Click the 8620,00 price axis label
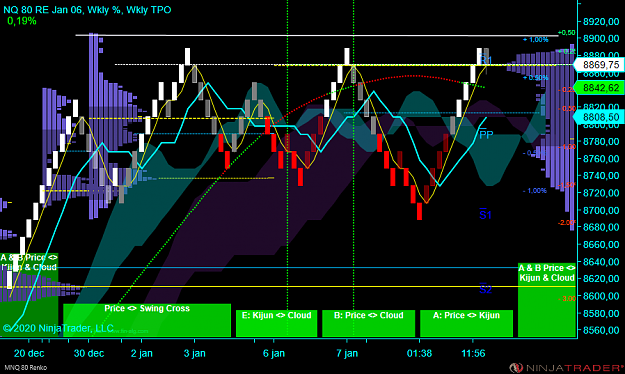 point(601,279)
